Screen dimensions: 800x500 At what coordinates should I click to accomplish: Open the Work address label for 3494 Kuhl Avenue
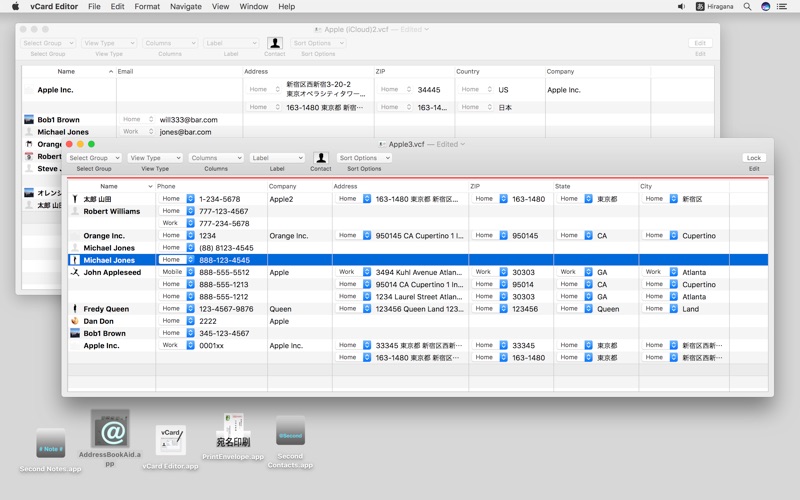click(x=353, y=272)
